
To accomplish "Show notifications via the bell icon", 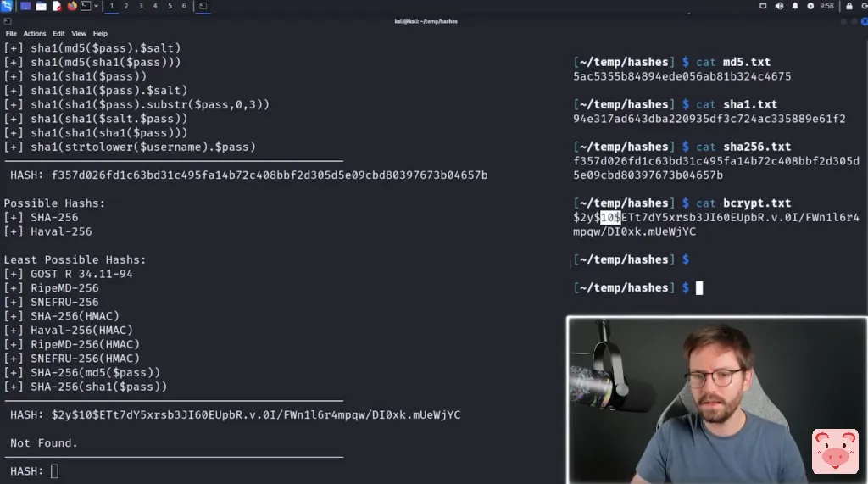I will 795,6.
